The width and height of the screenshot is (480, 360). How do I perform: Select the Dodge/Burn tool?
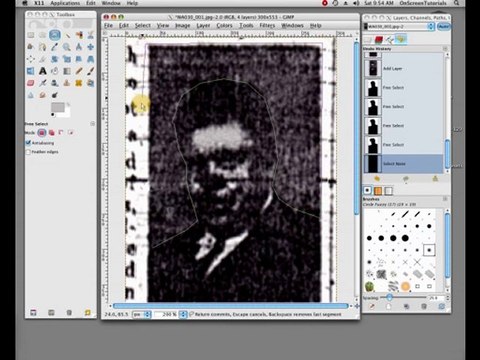point(55,95)
